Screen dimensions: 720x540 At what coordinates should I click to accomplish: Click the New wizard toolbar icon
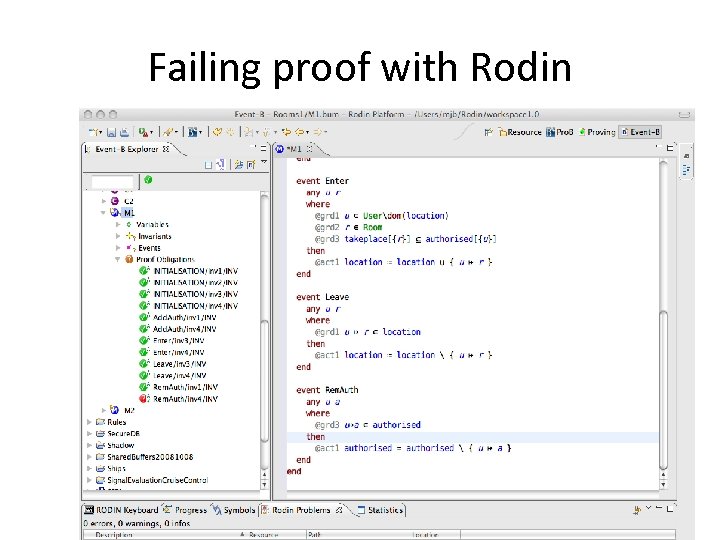[x=95, y=132]
